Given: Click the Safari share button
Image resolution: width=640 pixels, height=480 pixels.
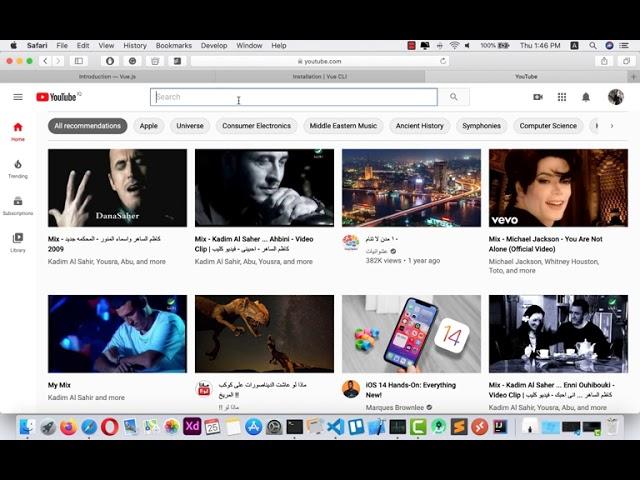Looking at the screenshot, I should [x=604, y=61].
